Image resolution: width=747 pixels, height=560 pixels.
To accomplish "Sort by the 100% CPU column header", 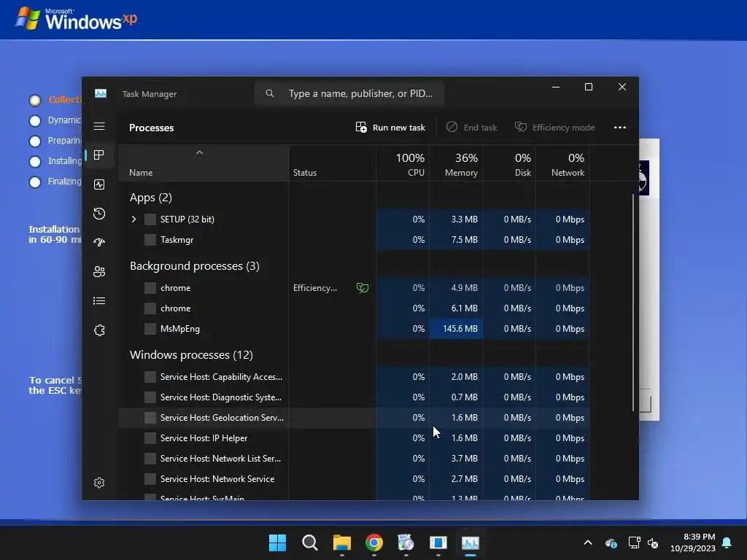I will point(403,163).
